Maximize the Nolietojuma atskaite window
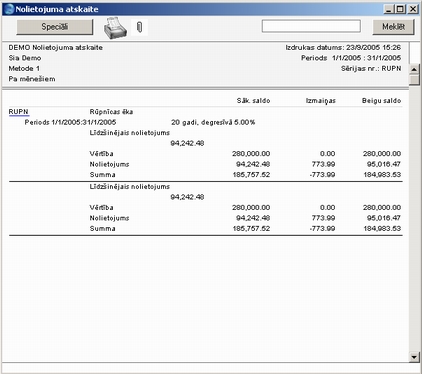Image resolution: width=422 pixels, height=374 pixels. point(400,9)
